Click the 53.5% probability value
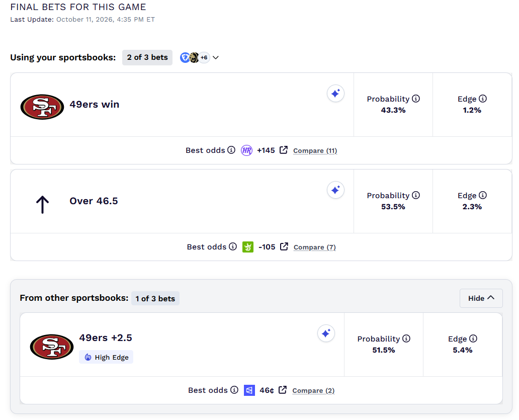 click(x=393, y=207)
